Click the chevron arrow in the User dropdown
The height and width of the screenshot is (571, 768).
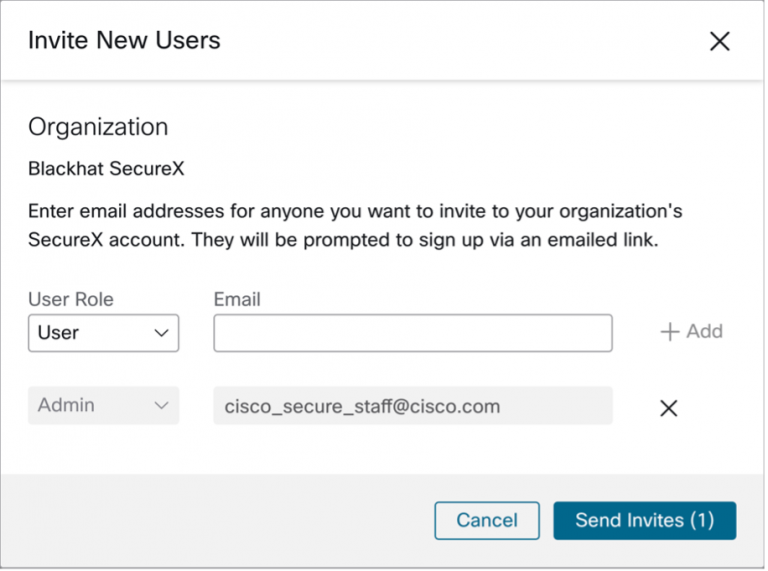tap(161, 333)
